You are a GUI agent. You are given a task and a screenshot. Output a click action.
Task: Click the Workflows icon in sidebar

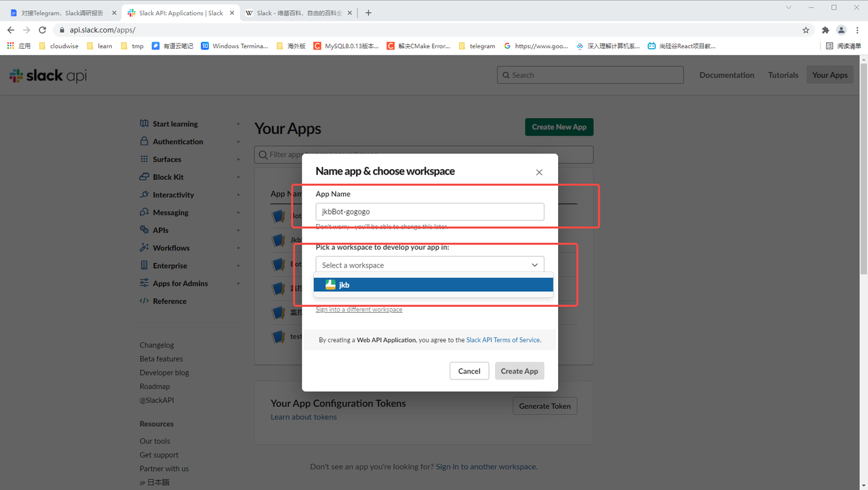point(144,247)
